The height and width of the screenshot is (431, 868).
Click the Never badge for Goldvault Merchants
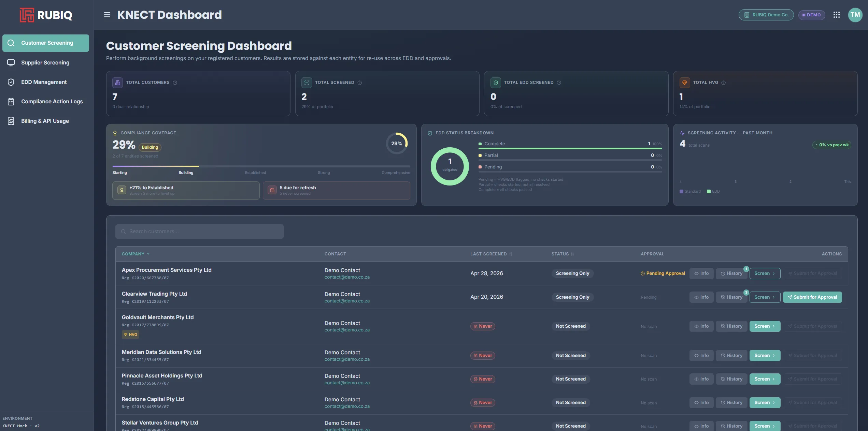(483, 326)
